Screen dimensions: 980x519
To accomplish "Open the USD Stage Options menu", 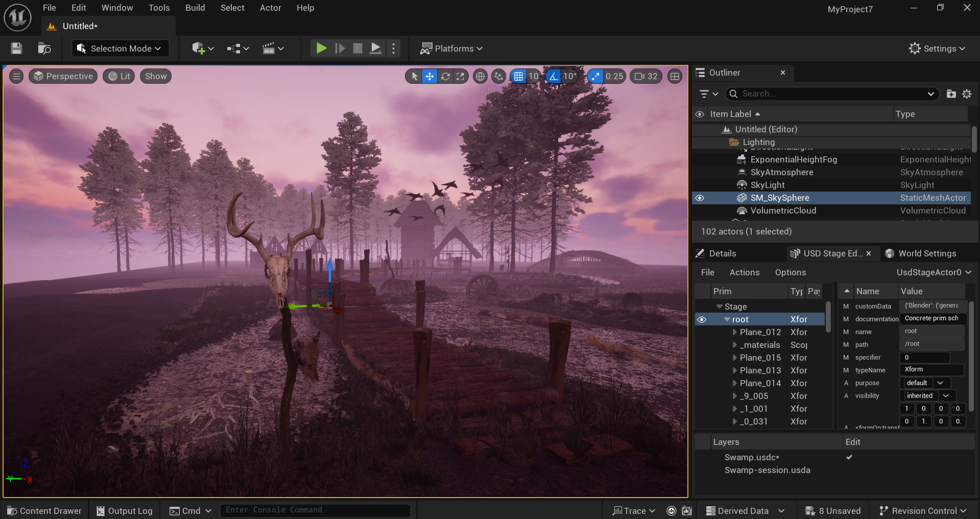I will coord(791,272).
